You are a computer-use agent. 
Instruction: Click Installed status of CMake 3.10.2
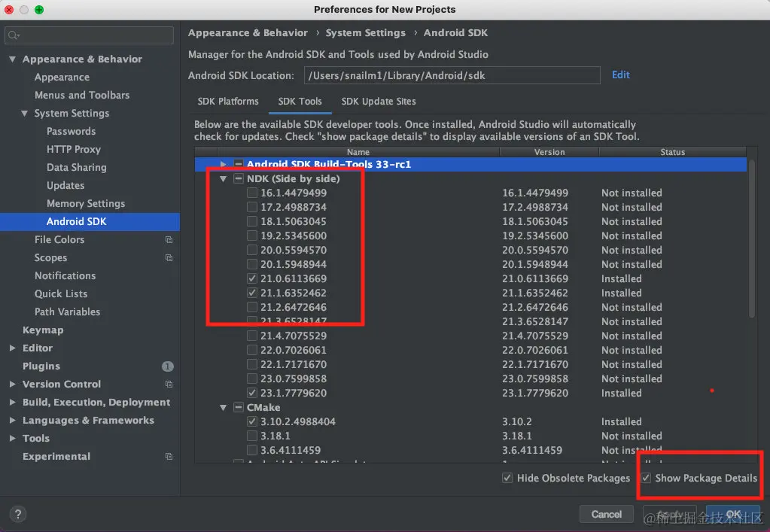click(621, 421)
